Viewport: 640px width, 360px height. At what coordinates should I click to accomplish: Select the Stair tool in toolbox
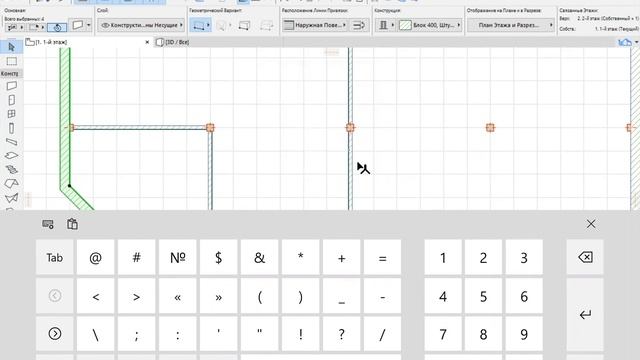(11, 169)
